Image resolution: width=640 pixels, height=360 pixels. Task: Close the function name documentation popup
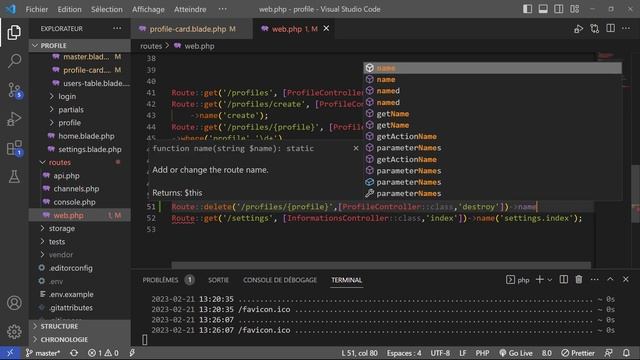pyautogui.click(x=356, y=148)
